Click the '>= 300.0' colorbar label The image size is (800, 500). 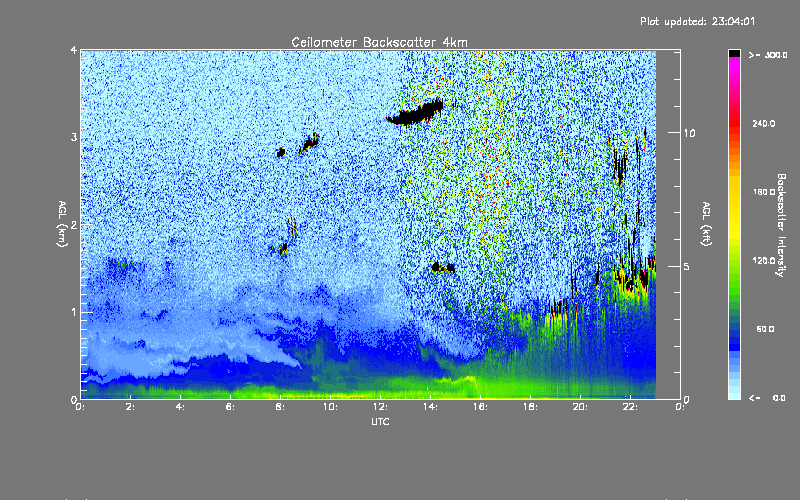click(768, 55)
